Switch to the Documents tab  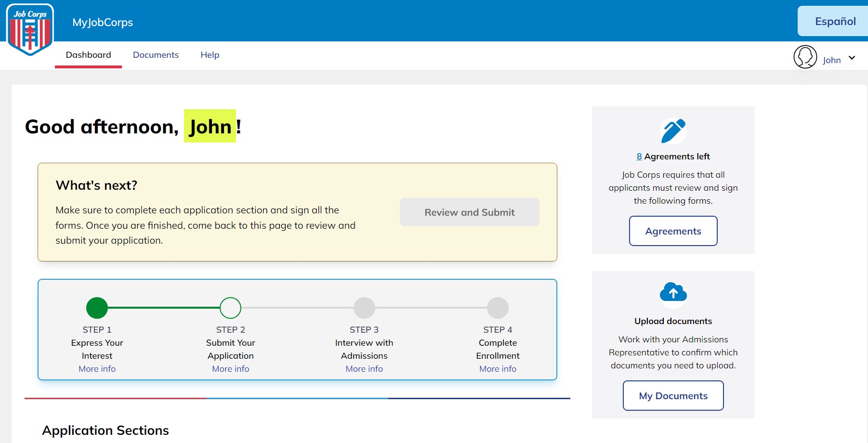pyautogui.click(x=156, y=55)
